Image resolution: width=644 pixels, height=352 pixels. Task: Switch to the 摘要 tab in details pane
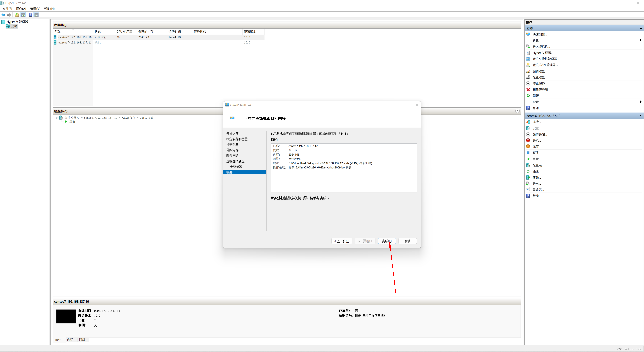point(58,340)
